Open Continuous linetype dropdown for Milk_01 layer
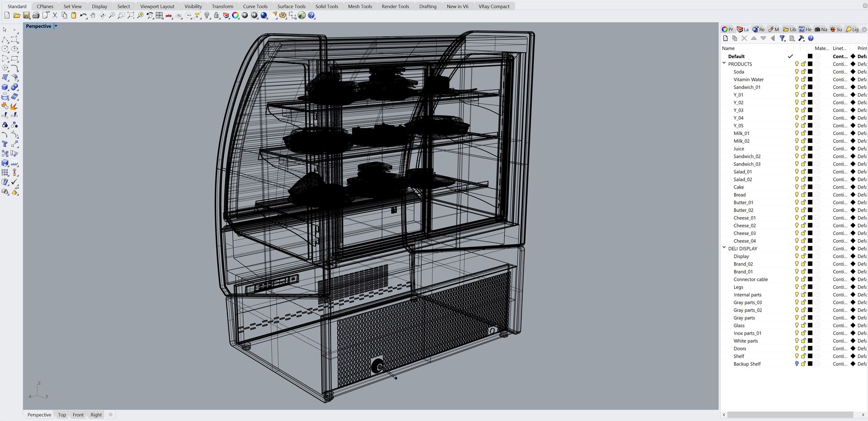Viewport: 868px width, 421px height. click(x=840, y=133)
